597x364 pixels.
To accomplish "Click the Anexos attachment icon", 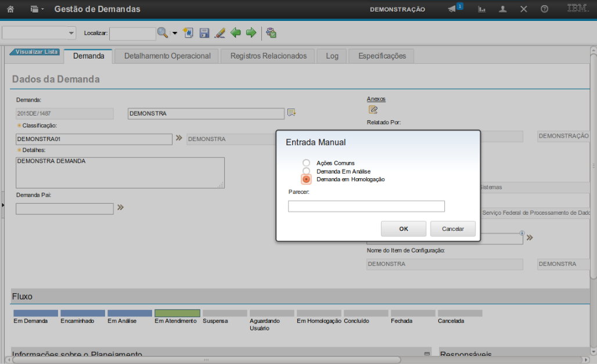I will coord(373,110).
